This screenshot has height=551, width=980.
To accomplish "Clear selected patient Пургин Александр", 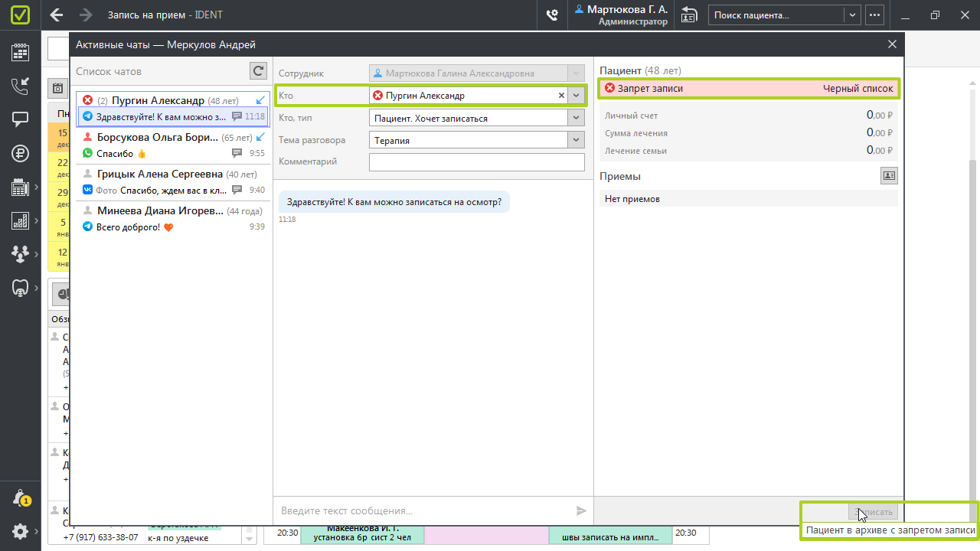I will [x=560, y=96].
